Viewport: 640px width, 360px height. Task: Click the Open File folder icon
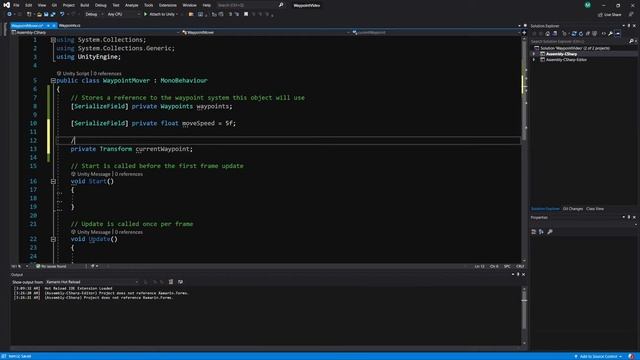[39, 14]
